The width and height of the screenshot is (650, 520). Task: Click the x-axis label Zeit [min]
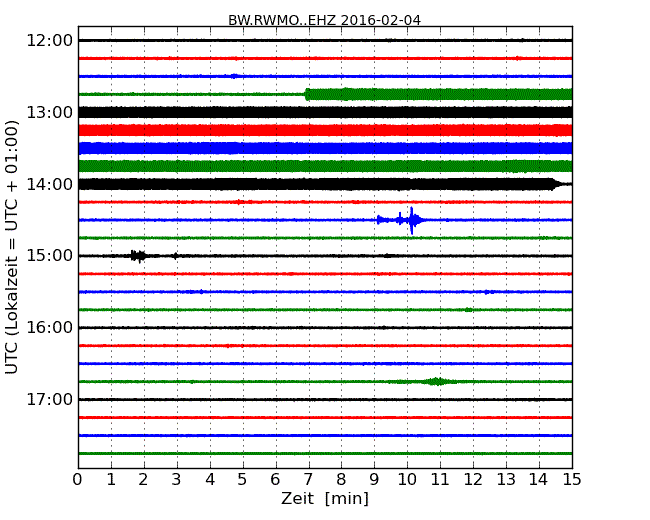325,498
